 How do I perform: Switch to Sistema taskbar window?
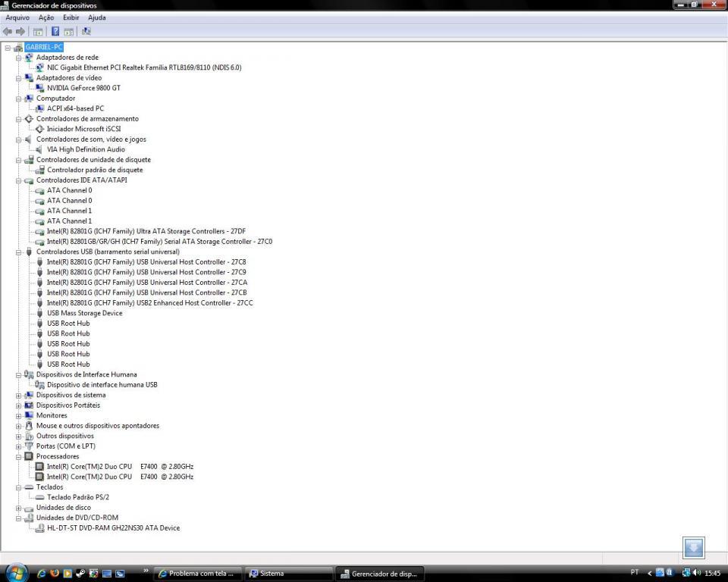[289, 574]
